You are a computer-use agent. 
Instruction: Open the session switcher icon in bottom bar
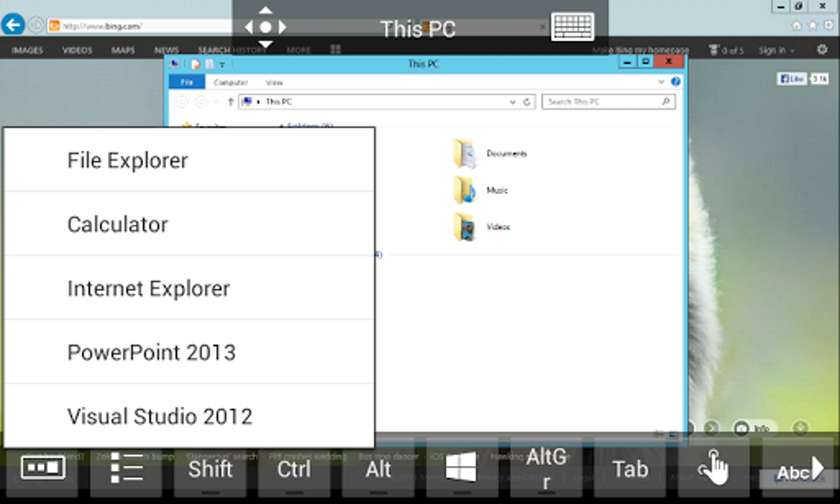43,468
